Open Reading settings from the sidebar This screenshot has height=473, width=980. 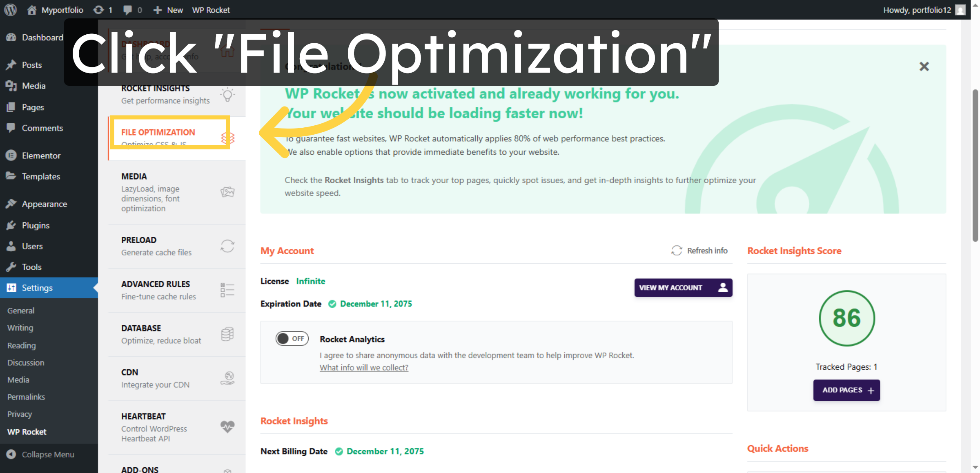pyautogui.click(x=21, y=345)
